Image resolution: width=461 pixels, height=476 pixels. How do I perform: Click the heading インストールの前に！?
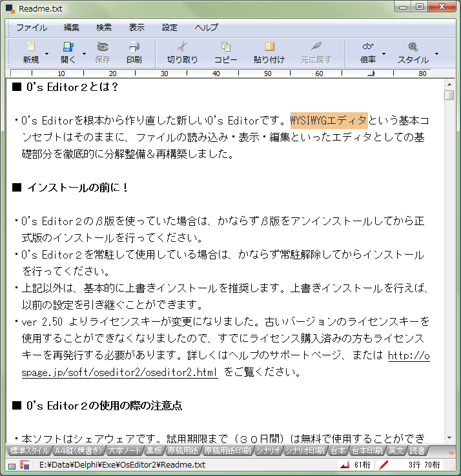coord(77,187)
